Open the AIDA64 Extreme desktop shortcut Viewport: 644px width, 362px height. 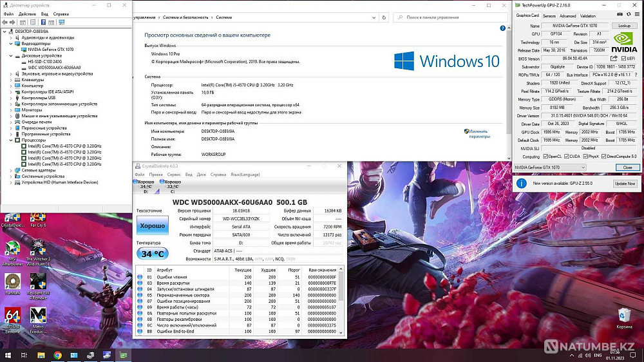point(12,321)
